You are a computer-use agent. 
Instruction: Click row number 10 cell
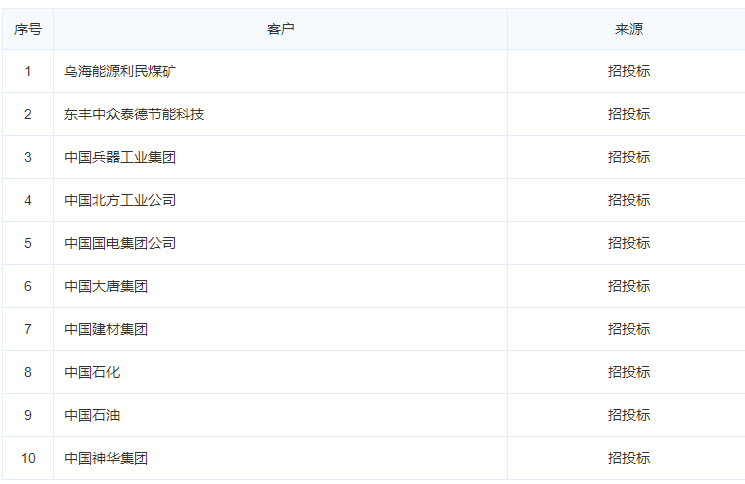[x=28, y=458]
